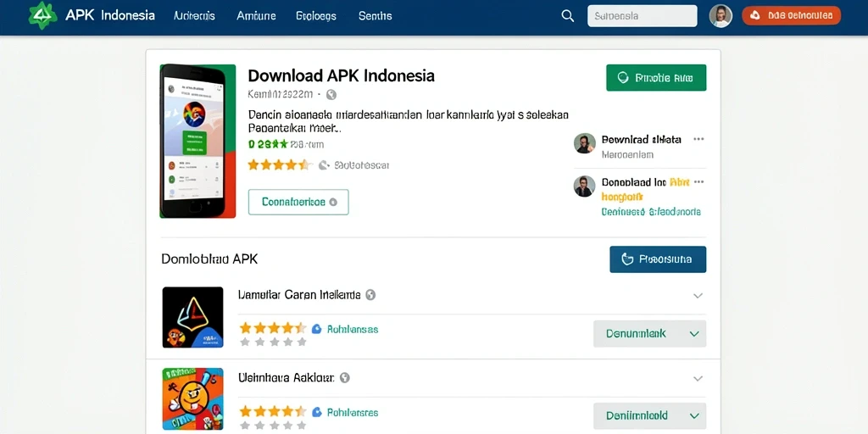The width and height of the screenshot is (868, 434).
Task: Click info icon next to Uleinhera Aaklaar
Action: (x=345, y=378)
